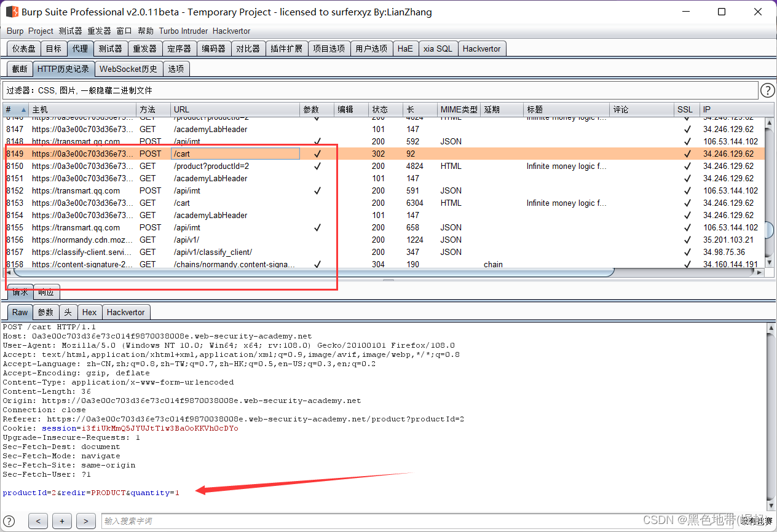The width and height of the screenshot is (777, 532).
Task: Switch to the 测试器 tab
Action: (x=110, y=49)
